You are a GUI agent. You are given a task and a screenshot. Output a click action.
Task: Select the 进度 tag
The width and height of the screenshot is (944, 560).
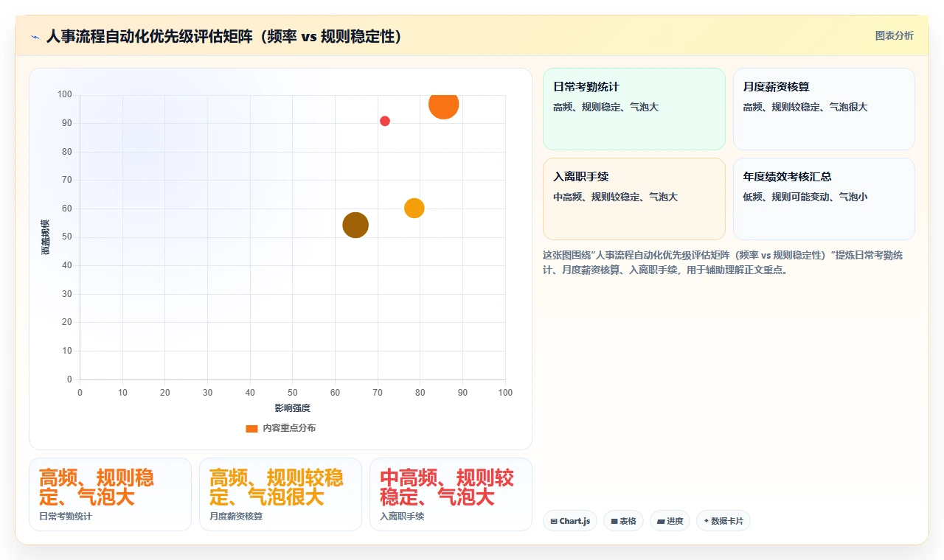coord(670,521)
